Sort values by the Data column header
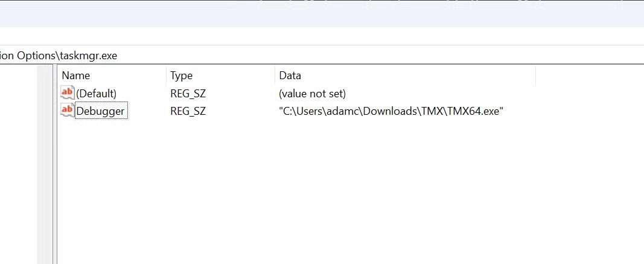This screenshot has height=264, width=644. [406, 76]
